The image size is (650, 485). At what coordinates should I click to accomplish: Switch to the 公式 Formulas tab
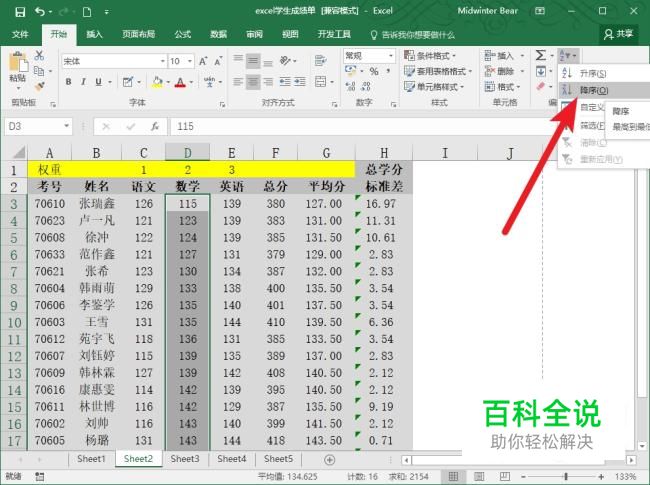click(x=183, y=34)
